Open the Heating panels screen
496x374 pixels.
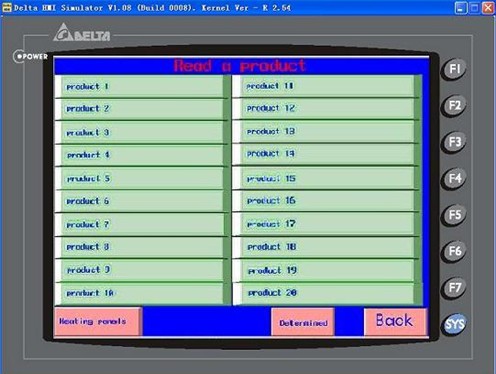98,322
